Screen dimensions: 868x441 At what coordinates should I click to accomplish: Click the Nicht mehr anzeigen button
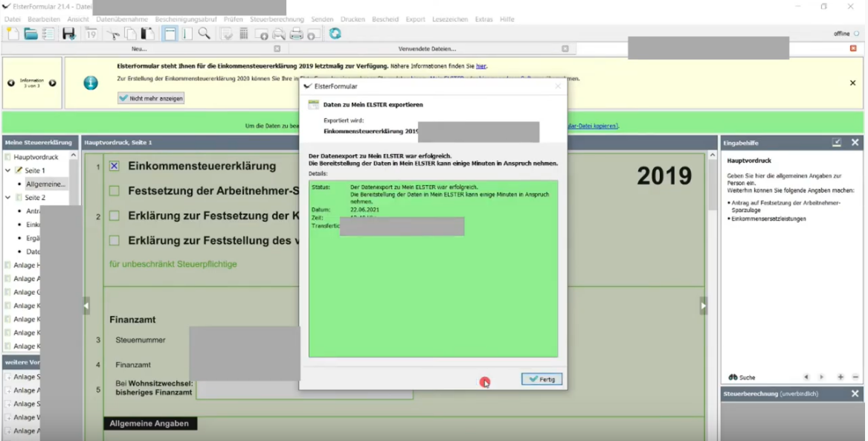(150, 98)
